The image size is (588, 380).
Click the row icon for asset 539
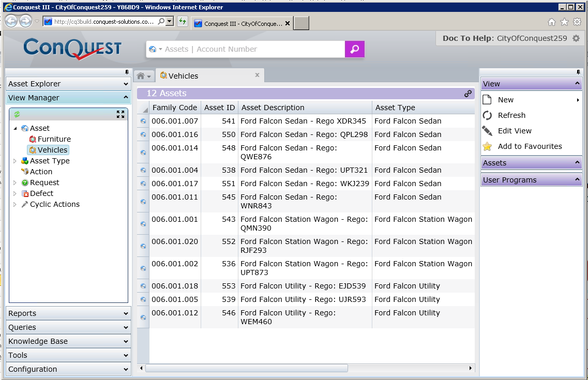pyautogui.click(x=143, y=299)
